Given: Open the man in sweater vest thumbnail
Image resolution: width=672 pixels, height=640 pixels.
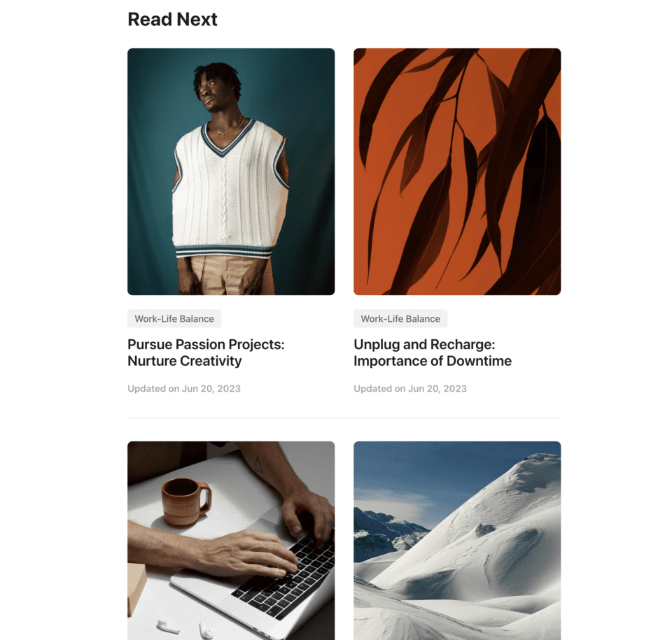Looking at the screenshot, I should point(231,171).
